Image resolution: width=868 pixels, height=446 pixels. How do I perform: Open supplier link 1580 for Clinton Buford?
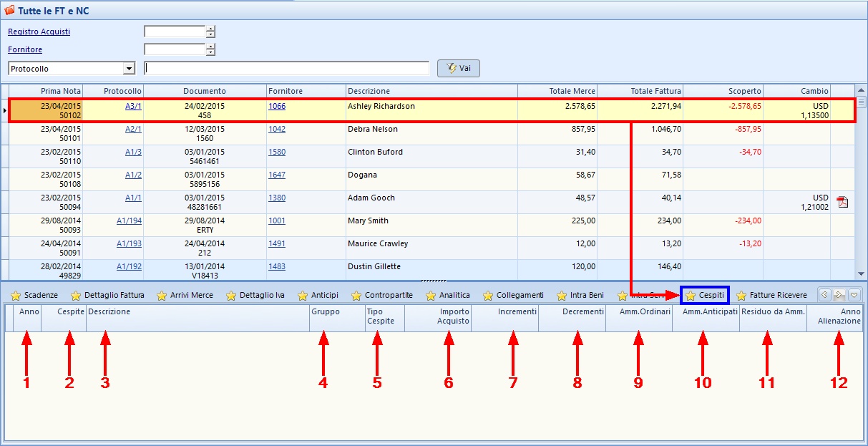(x=276, y=152)
